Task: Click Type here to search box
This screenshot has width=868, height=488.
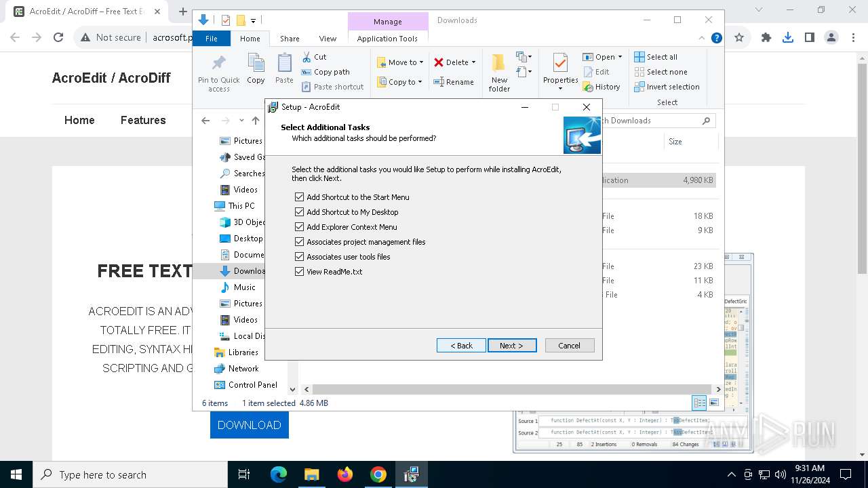Action: [130, 474]
